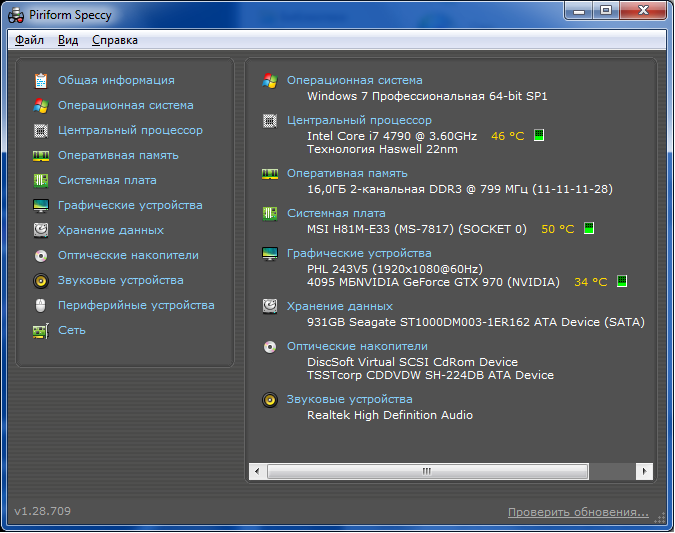This screenshot has height=533, width=675.
Task: Click the Оптические накопители heading in the summary
Action: click(x=357, y=347)
